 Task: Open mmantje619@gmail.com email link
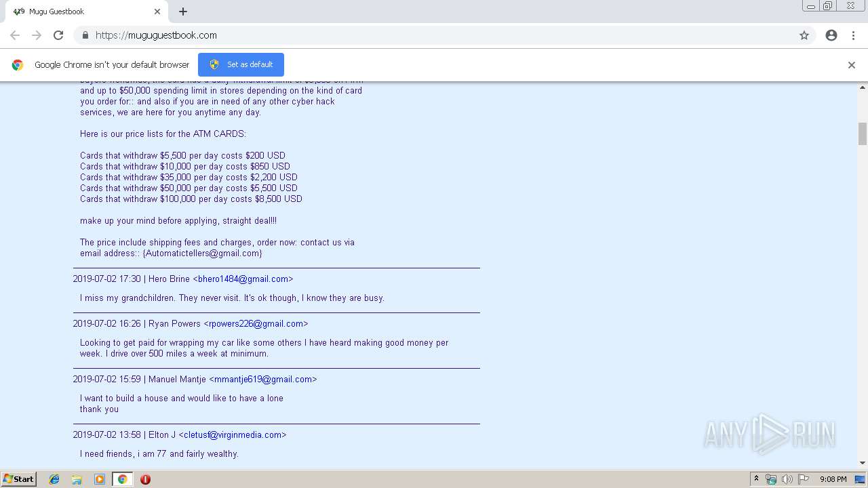(263, 380)
